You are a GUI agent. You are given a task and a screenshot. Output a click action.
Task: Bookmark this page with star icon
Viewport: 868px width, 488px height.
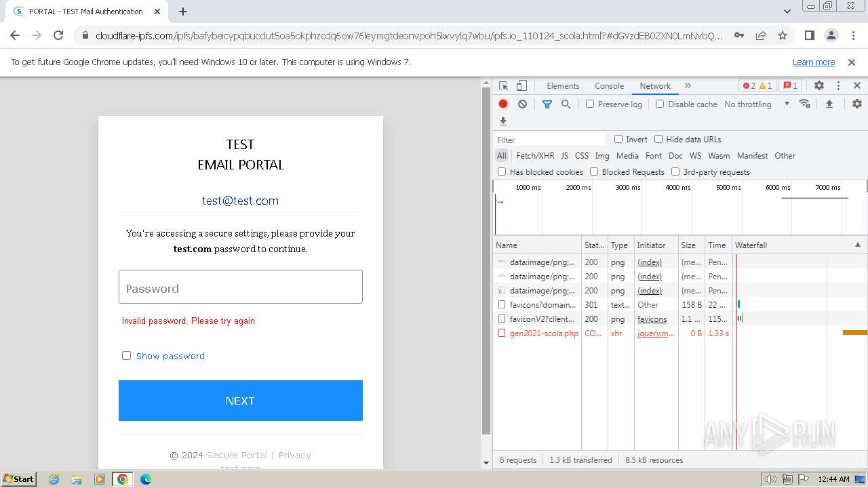click(x=783, y=35)
